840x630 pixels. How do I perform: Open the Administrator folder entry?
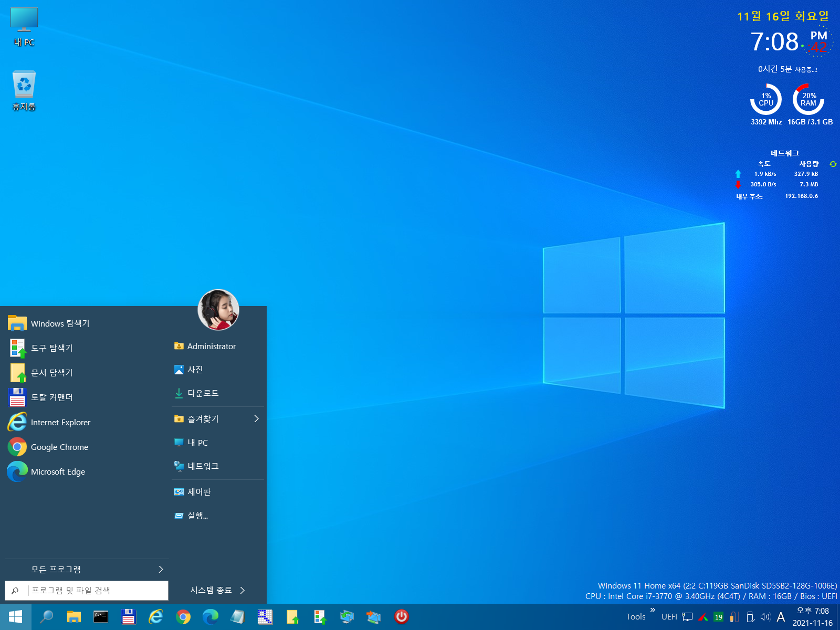pos(218,346)
